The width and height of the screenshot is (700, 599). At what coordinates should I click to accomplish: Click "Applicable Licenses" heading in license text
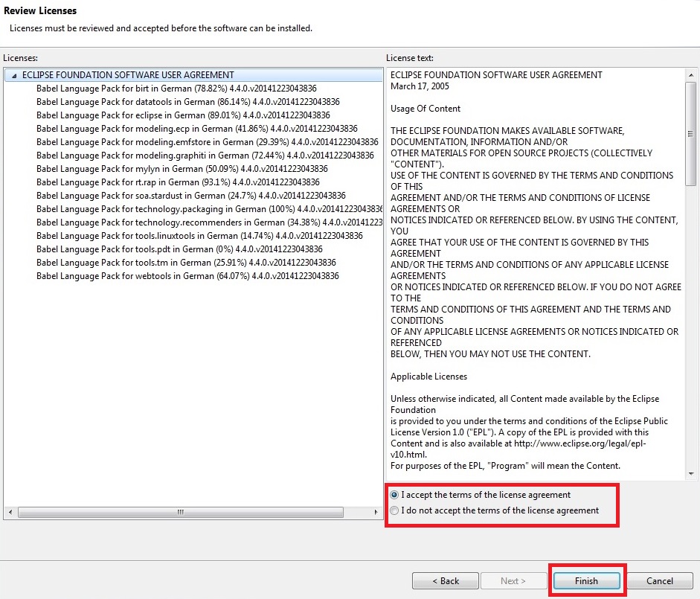pos(428,377)
